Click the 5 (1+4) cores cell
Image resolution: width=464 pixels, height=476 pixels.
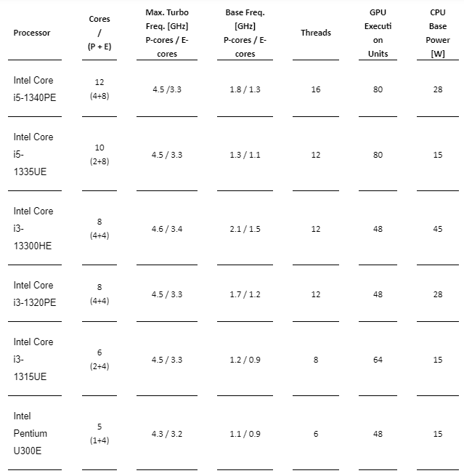[x=99, y=434]
